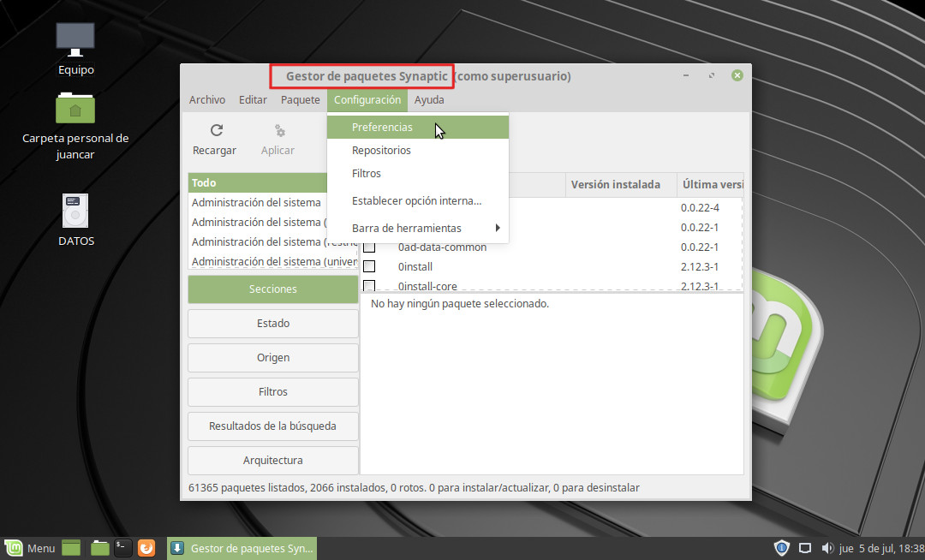Click the update manager shield icon

coord(781,548)
